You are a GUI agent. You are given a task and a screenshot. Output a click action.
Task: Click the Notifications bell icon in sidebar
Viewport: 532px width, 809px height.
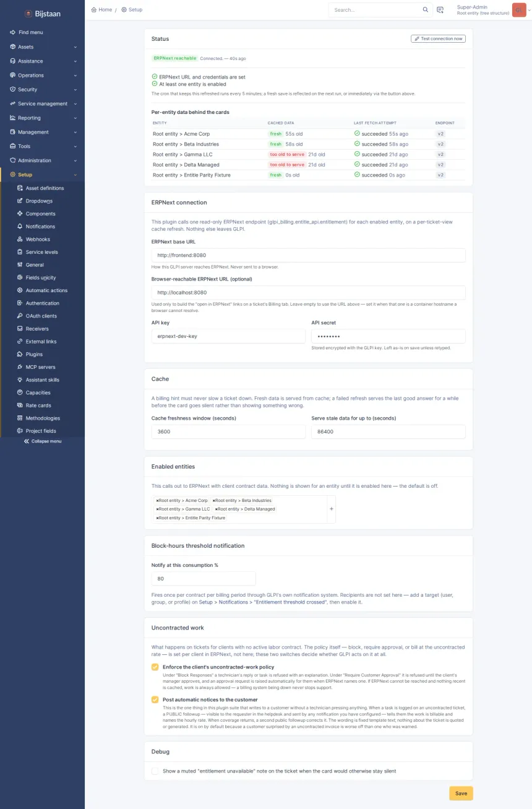click(x=20, y=227)
